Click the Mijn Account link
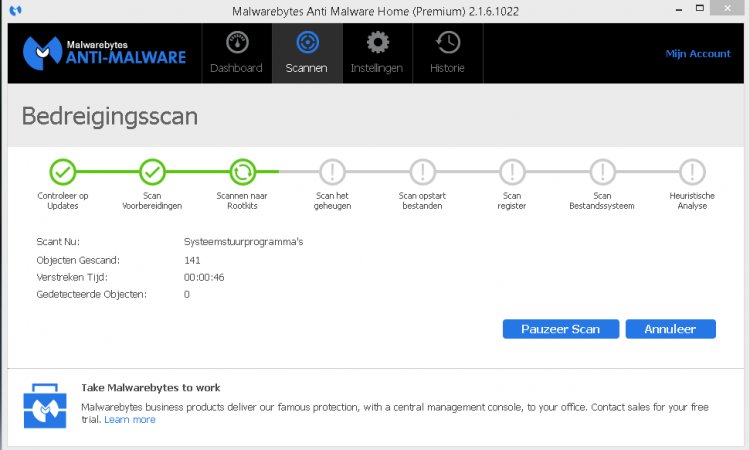750x450 pixels. click(x=698, y=54)
